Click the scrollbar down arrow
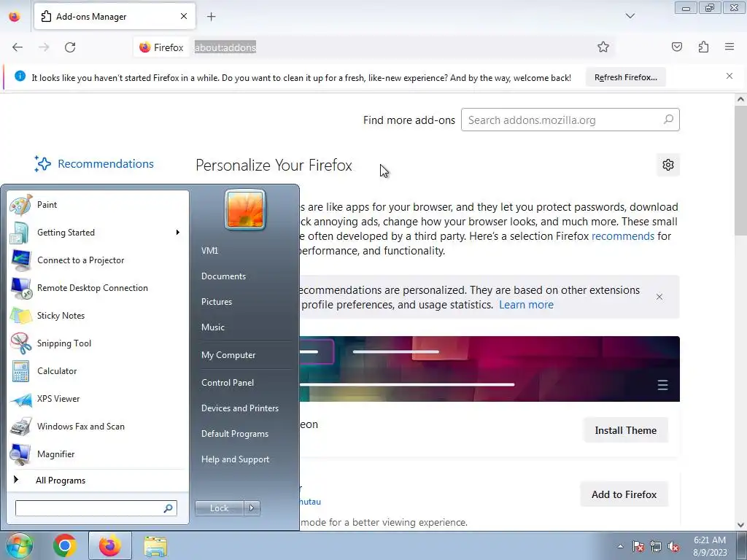Image resolution: width=747 pixels, height=560 pixels. [740, 525]
